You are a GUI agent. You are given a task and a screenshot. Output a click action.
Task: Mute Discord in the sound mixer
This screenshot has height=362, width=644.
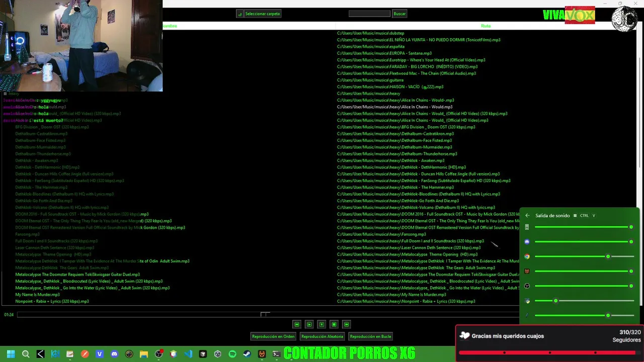click(527, 242)
